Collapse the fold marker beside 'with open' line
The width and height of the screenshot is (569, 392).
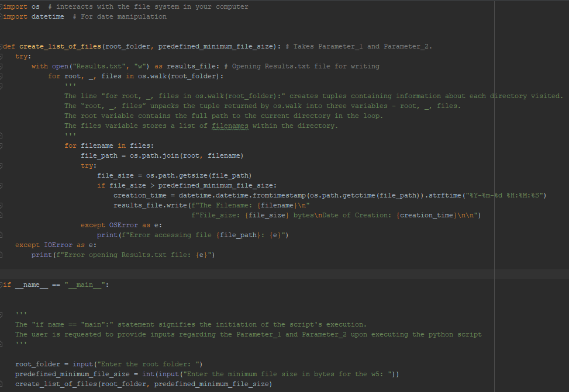click(x=1, y=67)
